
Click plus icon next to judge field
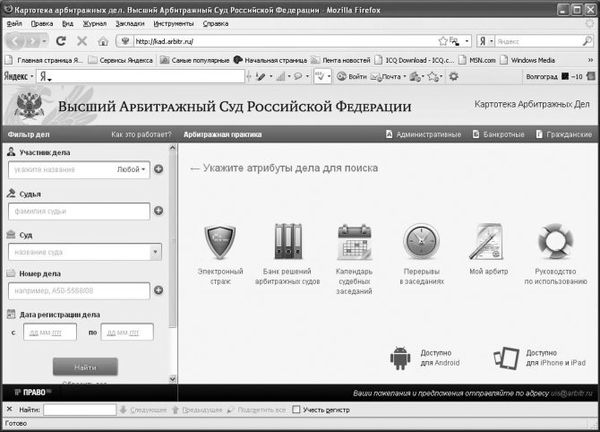[158, 210]
